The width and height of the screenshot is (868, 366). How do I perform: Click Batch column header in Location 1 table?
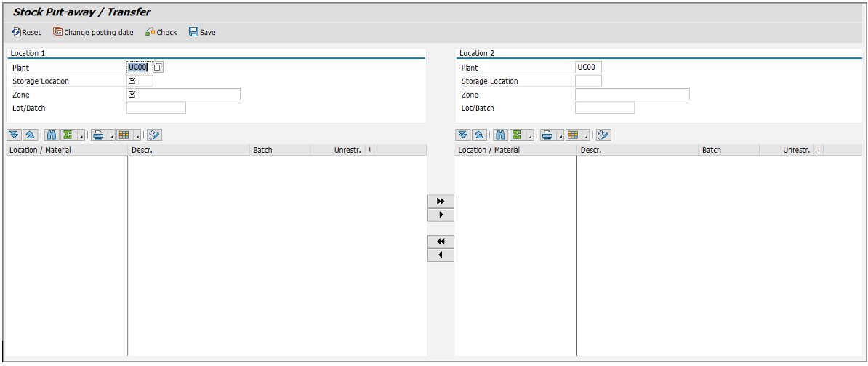(x=280, y=150)
